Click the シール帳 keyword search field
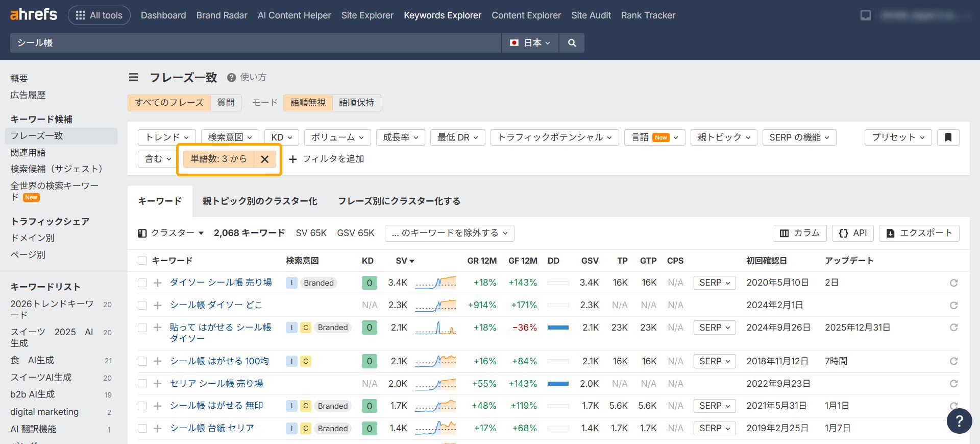 (255, 43)
